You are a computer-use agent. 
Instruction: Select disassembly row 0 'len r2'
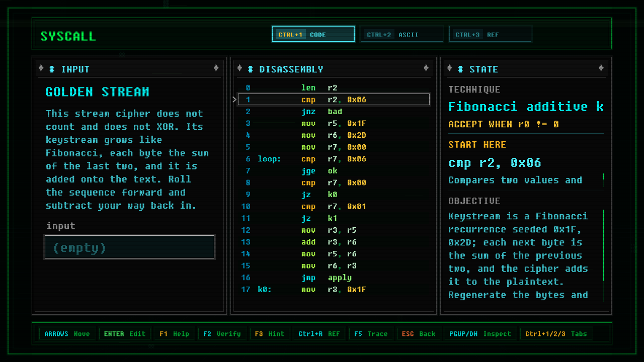(334, 87)
